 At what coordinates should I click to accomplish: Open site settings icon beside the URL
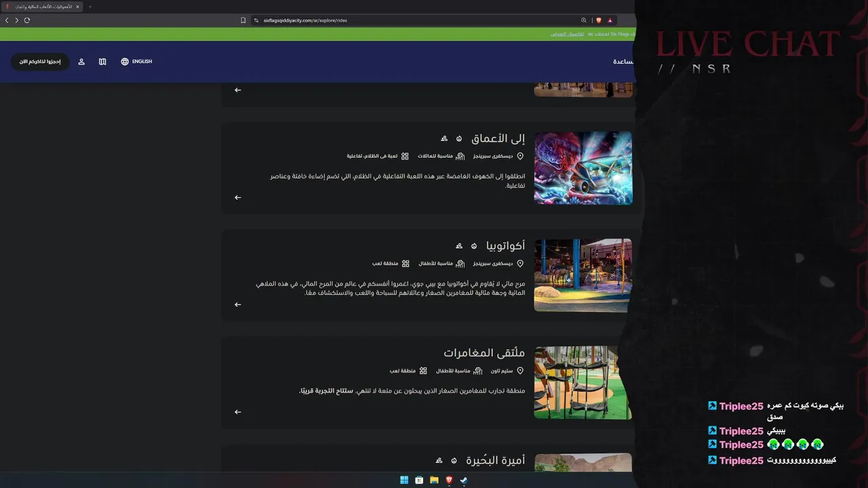(256, 20)
